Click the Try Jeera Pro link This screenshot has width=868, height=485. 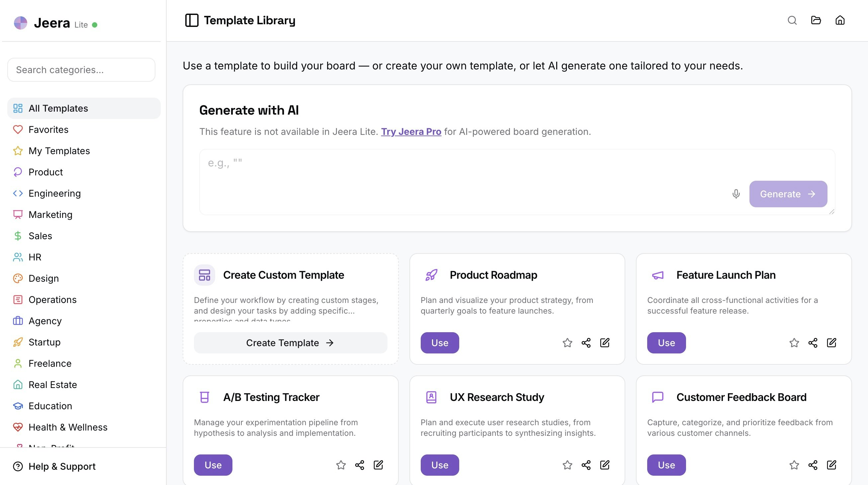click(411, 132)
